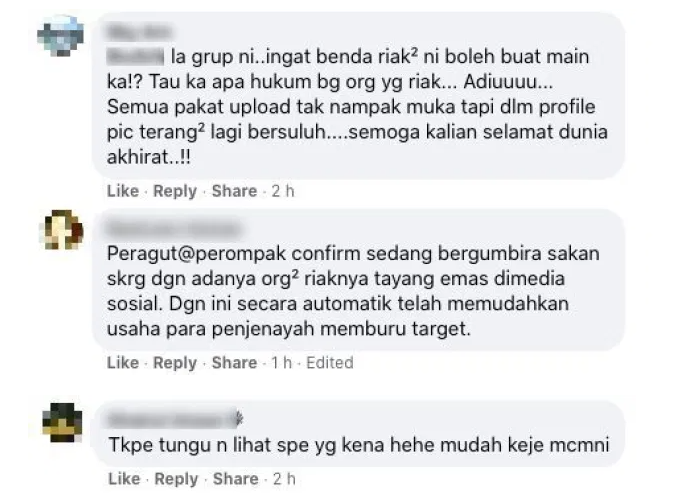Open the second commenter's blurred name
The width and height of the screenshot is (674, 493).
click(x=174, y=229)
